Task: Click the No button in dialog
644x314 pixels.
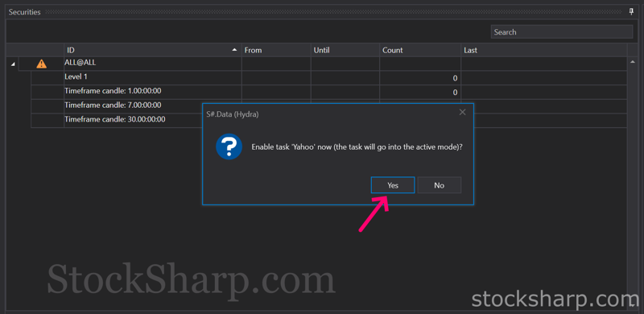Action: pos(439,185)
